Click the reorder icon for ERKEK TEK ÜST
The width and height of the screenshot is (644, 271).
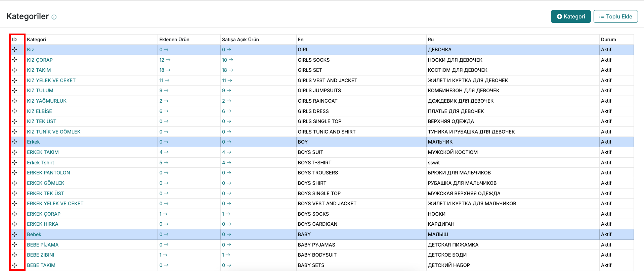tap(15, 193)
